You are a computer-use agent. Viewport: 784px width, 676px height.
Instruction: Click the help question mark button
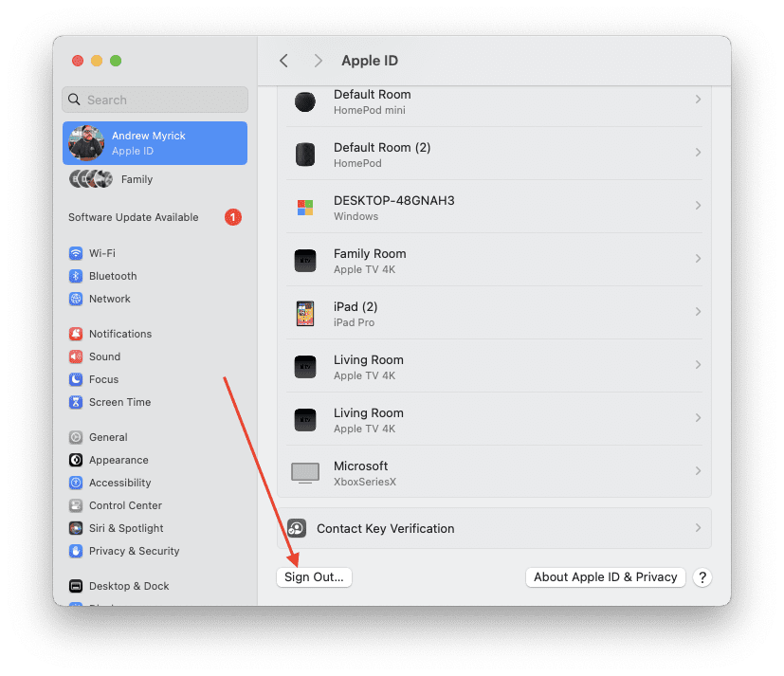[x=702, y=577]
